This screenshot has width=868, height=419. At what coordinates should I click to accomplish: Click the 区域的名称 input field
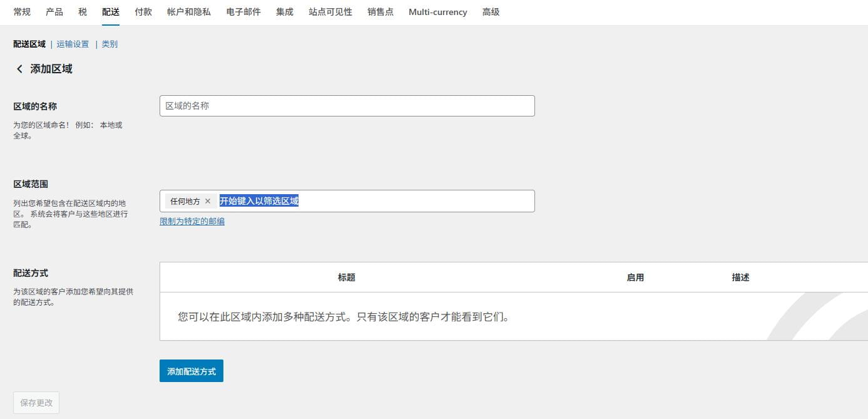tap(347, 106)
